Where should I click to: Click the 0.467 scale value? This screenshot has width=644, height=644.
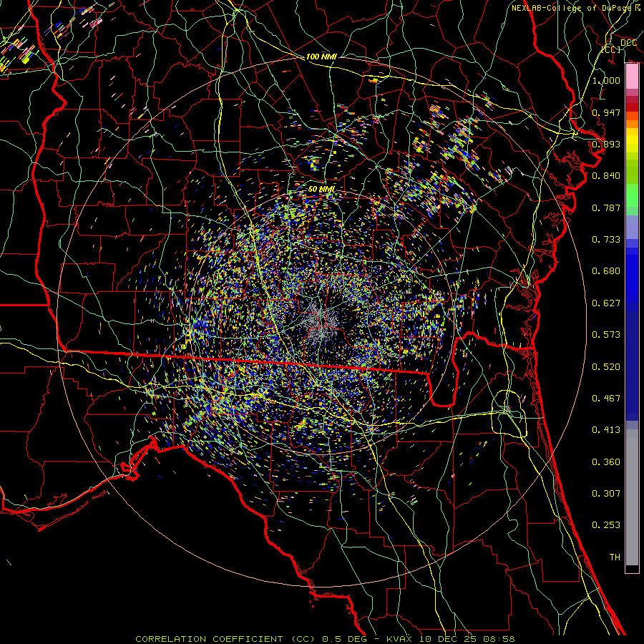[606, 399]
